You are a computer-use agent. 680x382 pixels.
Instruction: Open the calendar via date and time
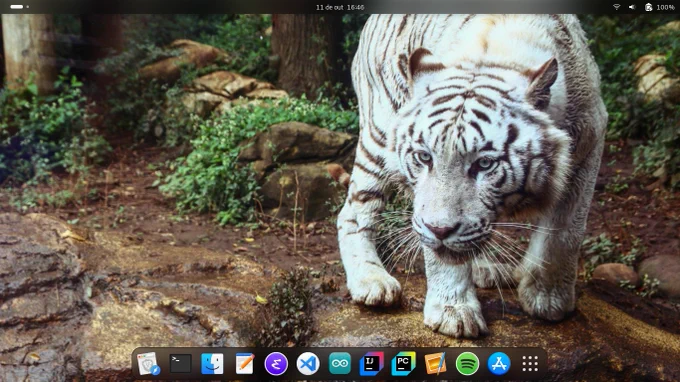tap(340, 7)
